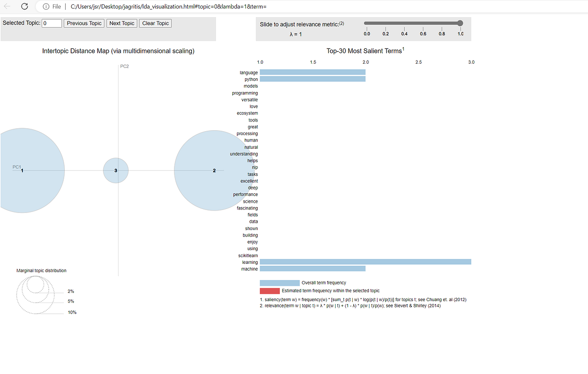The height and width of the screenshot is (374, 588).
Task: Click the 'language' term bar
Action: (x=312, y=72)
